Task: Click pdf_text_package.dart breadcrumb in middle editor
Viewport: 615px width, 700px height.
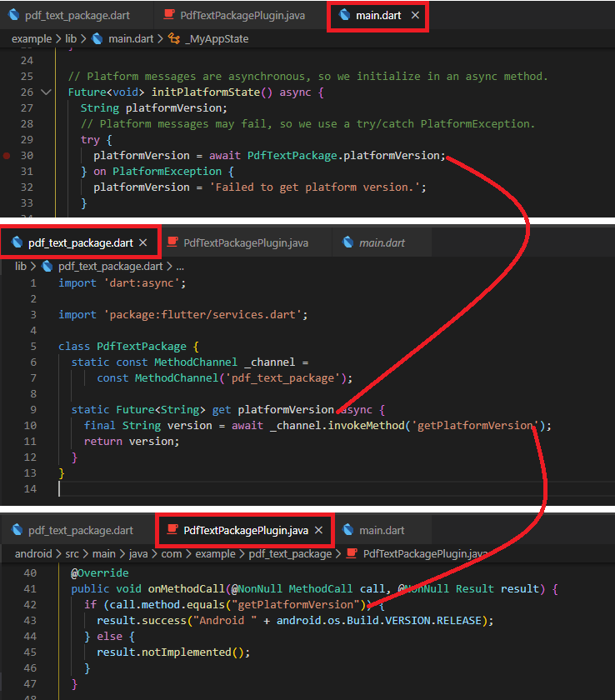Action: 111,267
